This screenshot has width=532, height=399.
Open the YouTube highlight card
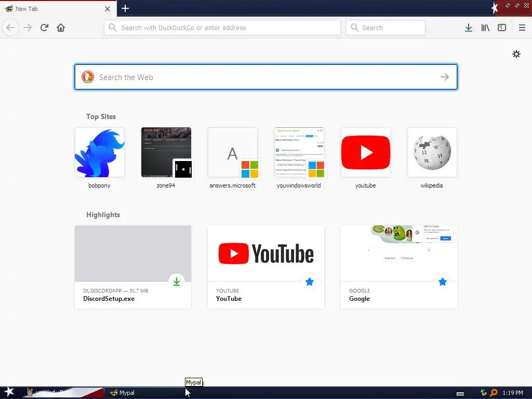(x=266, y=267)
